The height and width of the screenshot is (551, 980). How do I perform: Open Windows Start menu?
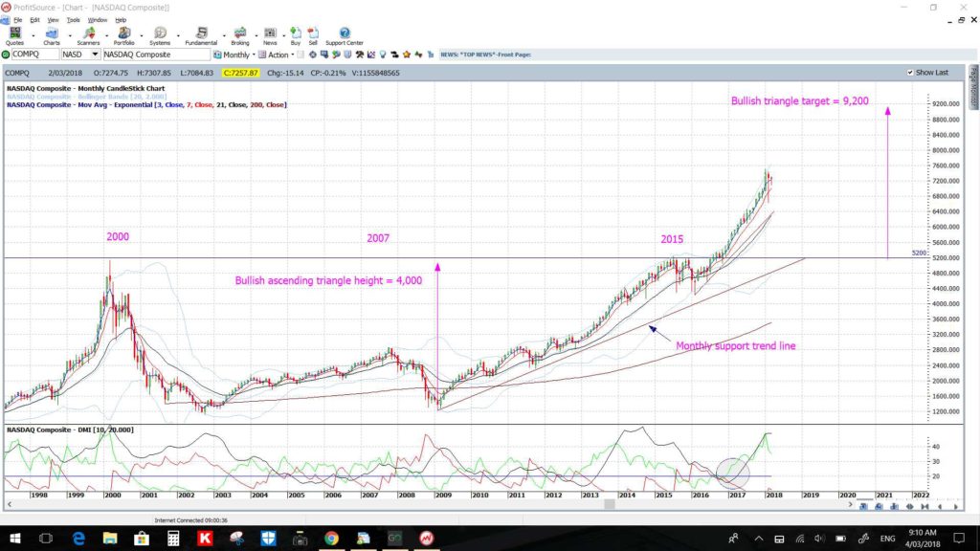14,539
